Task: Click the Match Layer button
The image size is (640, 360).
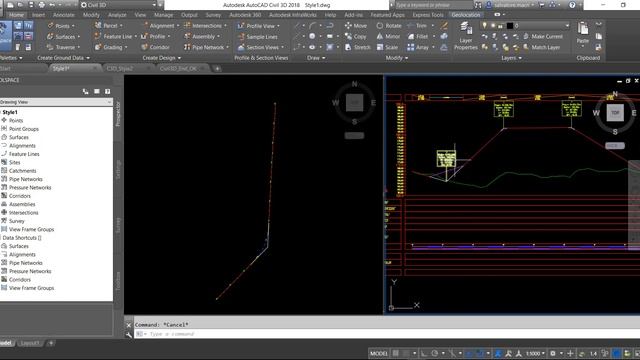Action: pyautogui.click(x=541, y=47)
